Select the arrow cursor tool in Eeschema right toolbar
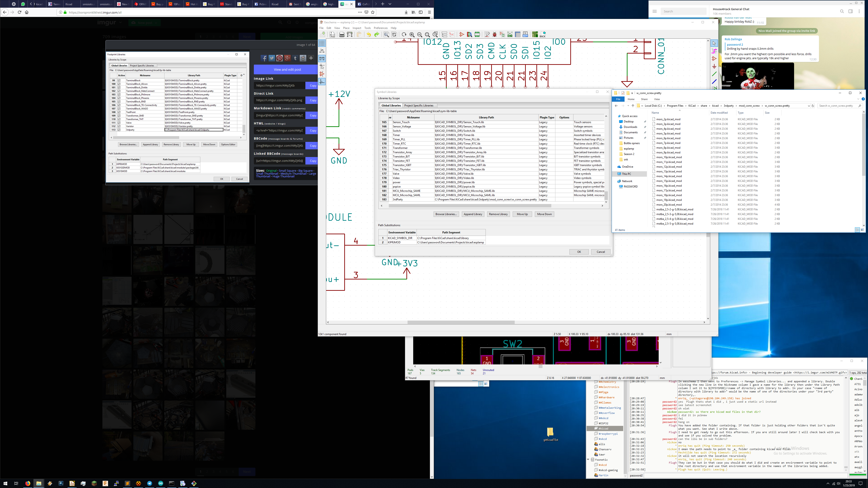Screen dimensions: 868x488 (714, 43)
